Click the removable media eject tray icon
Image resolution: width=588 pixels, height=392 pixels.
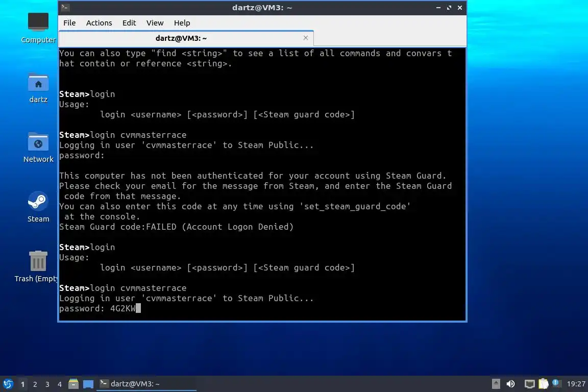click(x=496, y=384)
